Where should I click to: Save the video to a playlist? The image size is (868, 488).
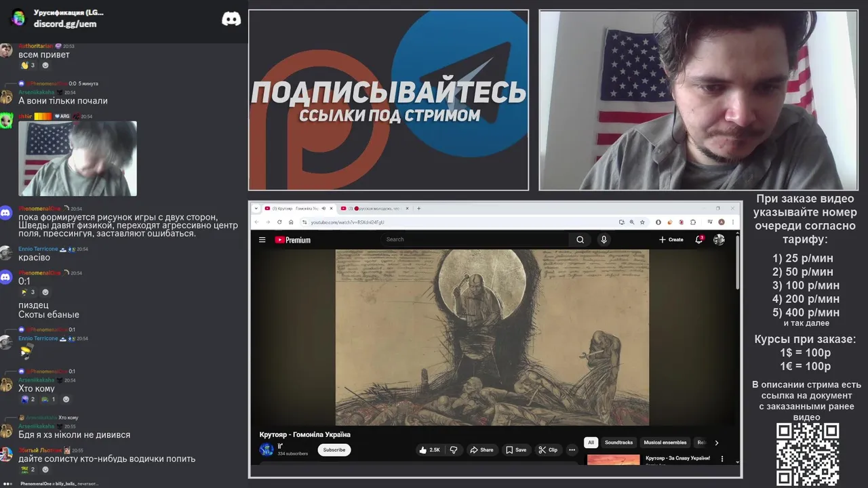click(x=515, y=449)
